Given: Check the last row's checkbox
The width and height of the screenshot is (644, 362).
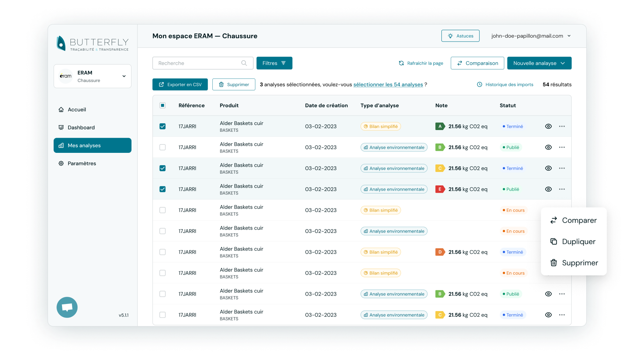Looking at the screenshot, I should 163,315.
